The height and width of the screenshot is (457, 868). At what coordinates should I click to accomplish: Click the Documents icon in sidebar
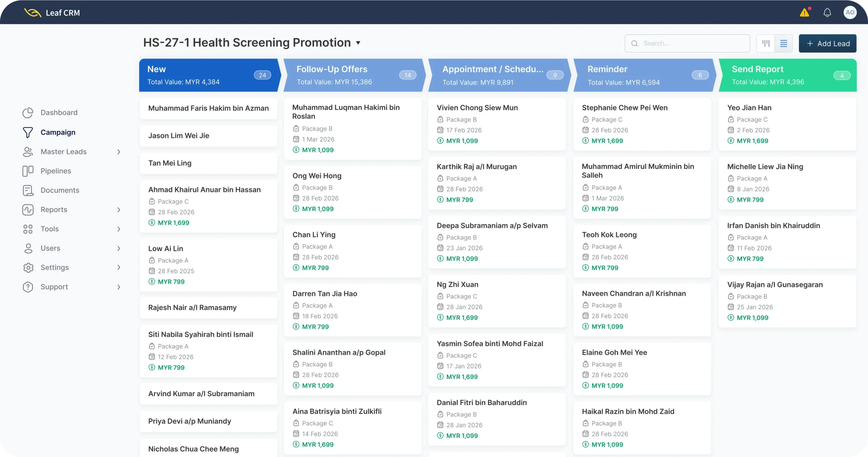click(28, 190)
